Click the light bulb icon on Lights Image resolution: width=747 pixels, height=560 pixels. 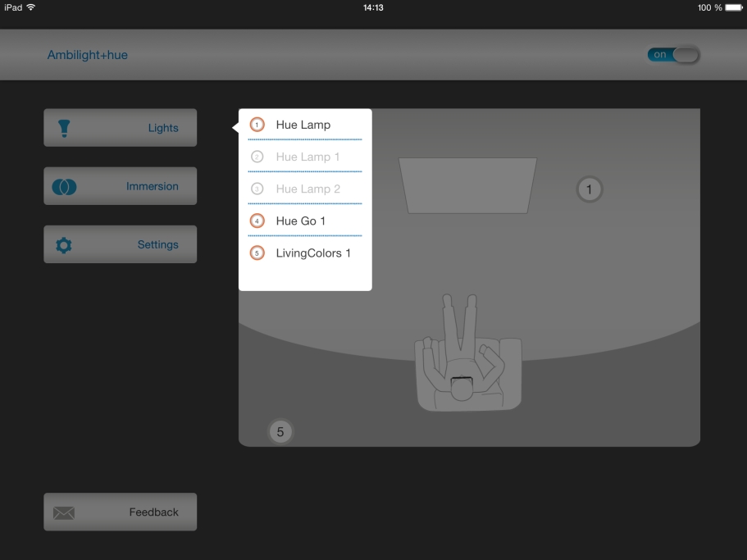(64, 128)
